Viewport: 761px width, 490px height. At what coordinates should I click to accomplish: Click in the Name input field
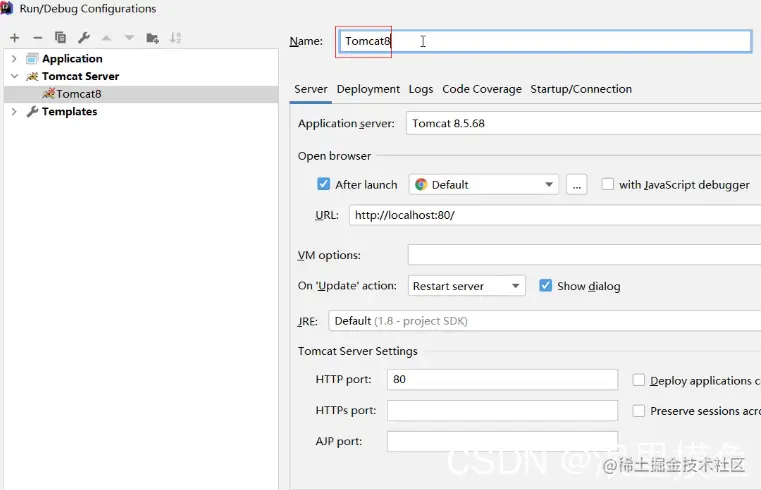pos(545,41)
